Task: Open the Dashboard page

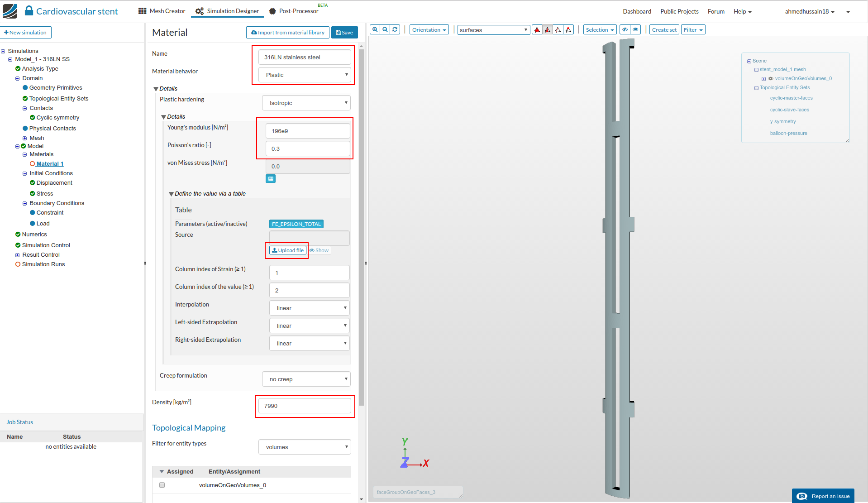Action: coord(637,11)
